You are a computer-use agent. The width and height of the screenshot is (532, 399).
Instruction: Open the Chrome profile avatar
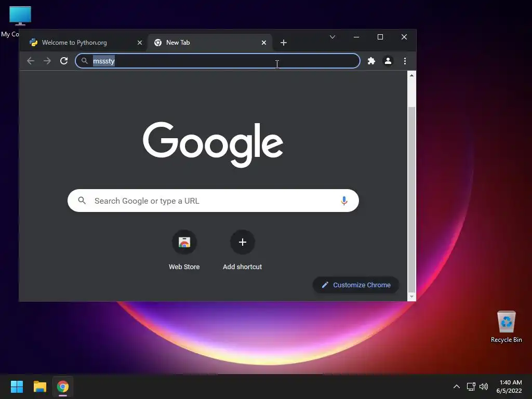(x=388, y=61)
